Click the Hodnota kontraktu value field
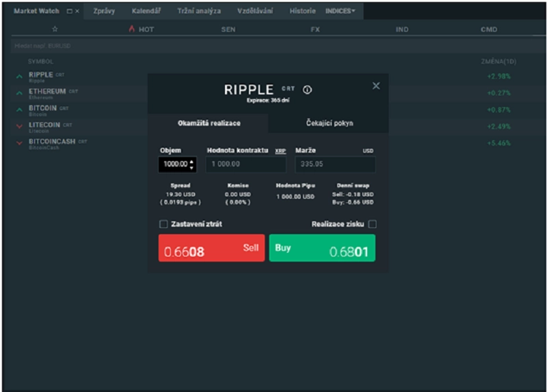547x392 pixels. pos(246,164)
